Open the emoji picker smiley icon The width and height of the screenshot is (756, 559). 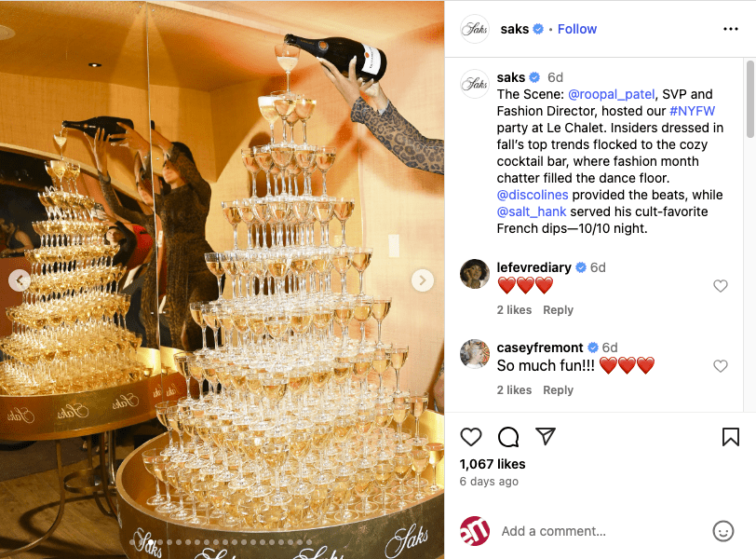coord(722,531)
